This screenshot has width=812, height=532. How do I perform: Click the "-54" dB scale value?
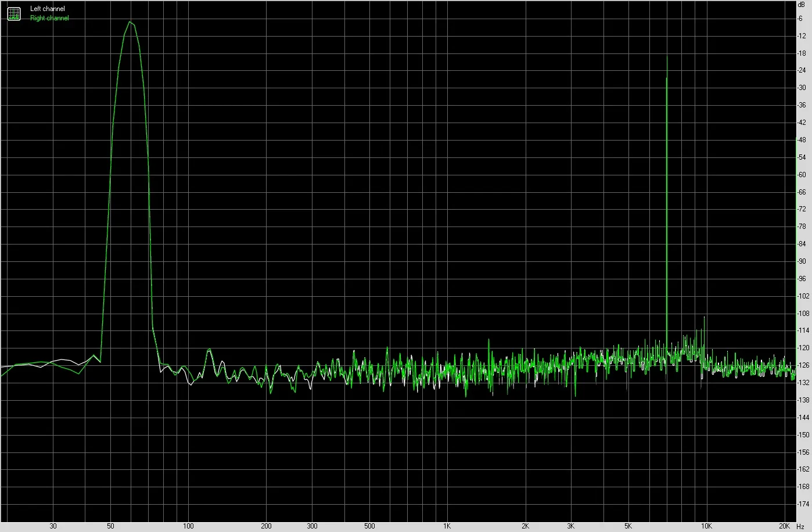click(802, 157)
